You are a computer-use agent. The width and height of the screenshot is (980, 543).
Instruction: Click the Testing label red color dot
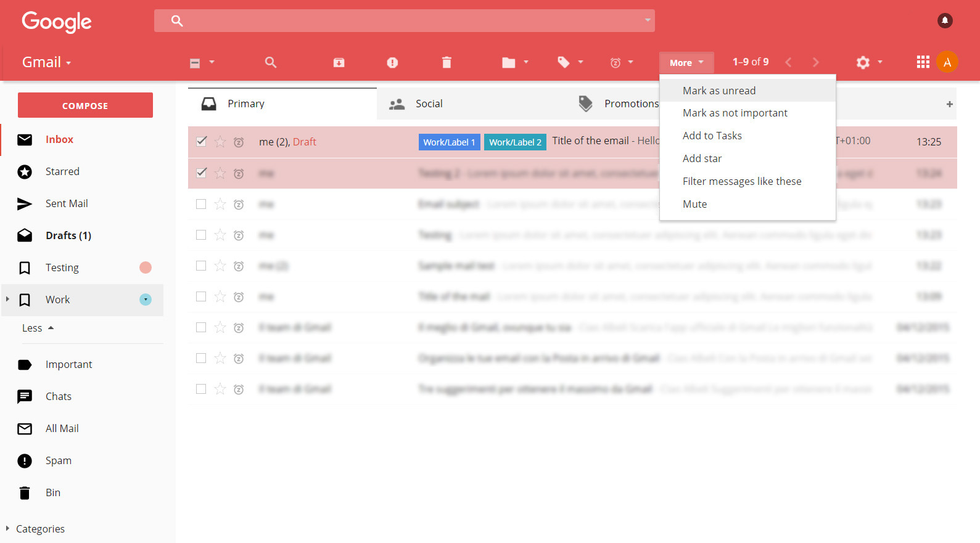(x=146, y=267)
